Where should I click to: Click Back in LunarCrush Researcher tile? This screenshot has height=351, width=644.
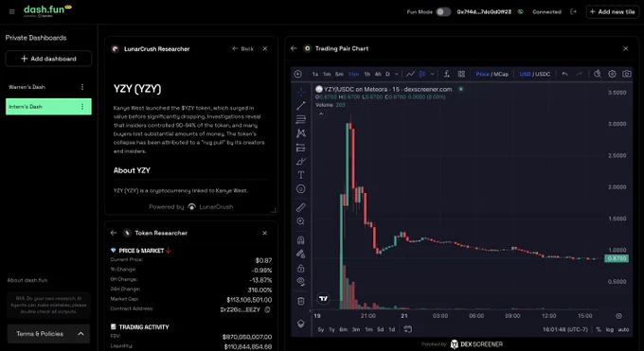tap(242, 49)
